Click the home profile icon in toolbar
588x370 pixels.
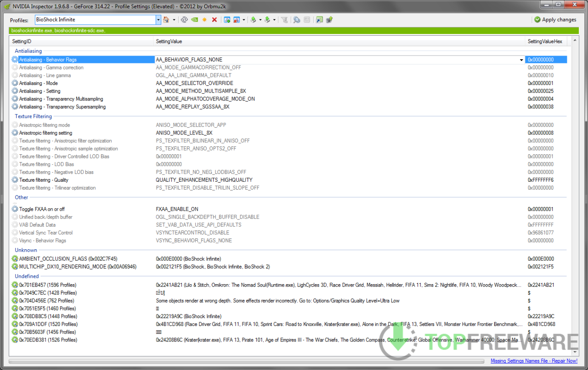(x=166, y=20)
